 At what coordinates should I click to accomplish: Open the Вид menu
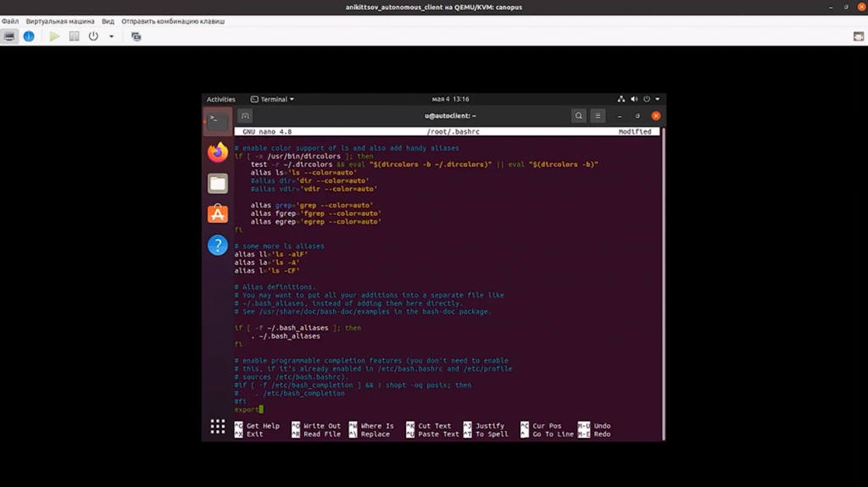click(x=108, y=21)
